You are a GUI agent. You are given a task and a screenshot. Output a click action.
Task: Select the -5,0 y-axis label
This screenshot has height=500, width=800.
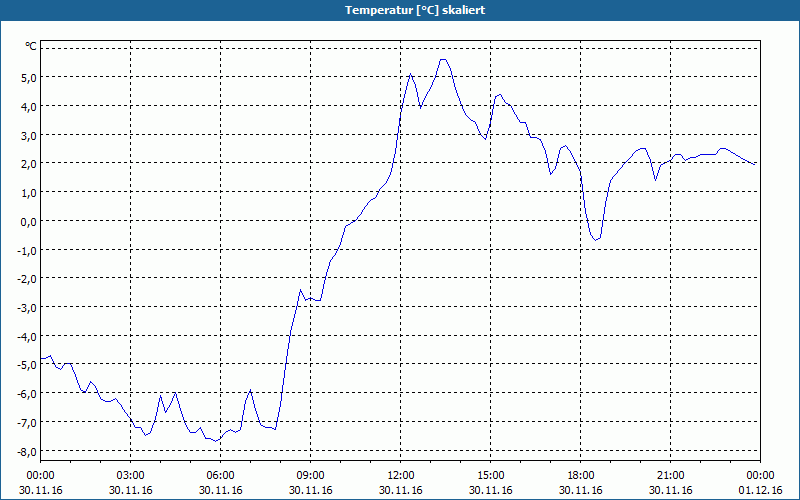(x=26, y=365)
